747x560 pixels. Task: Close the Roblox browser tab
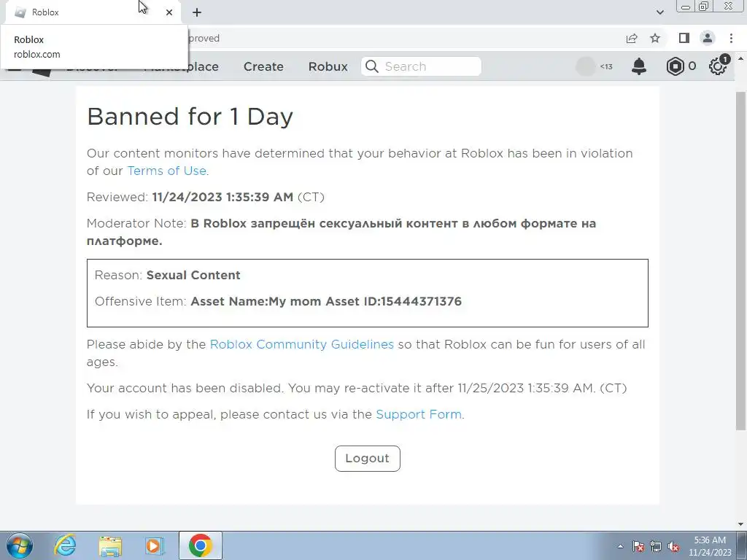pyautogui.click(x=169, y=12)
